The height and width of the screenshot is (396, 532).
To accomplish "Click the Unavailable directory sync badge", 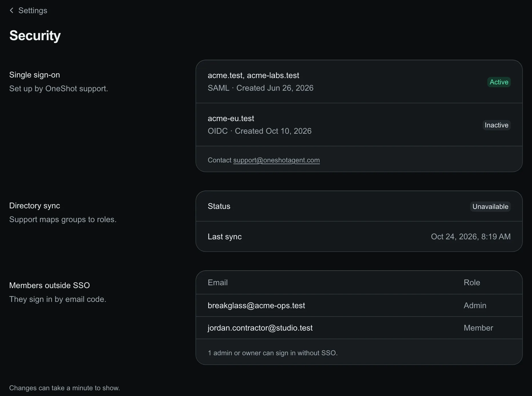I will pos(490,207).
